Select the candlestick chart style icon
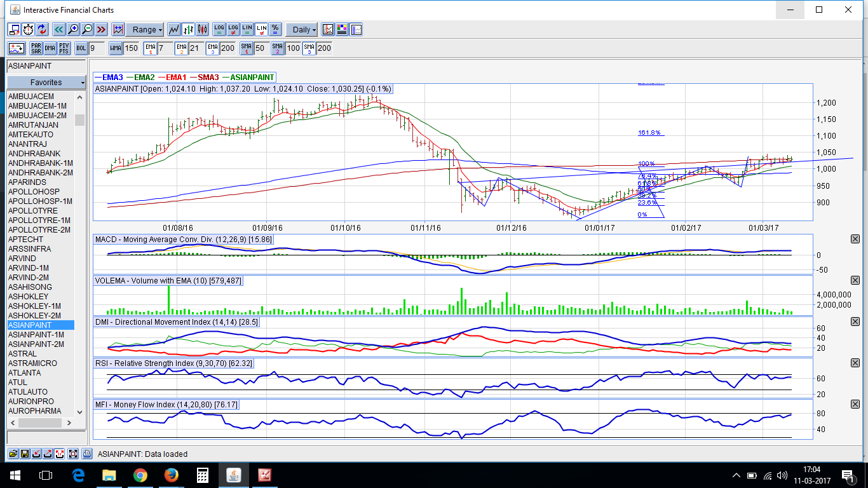Screen dimensions: 868x488 (203, 30)
